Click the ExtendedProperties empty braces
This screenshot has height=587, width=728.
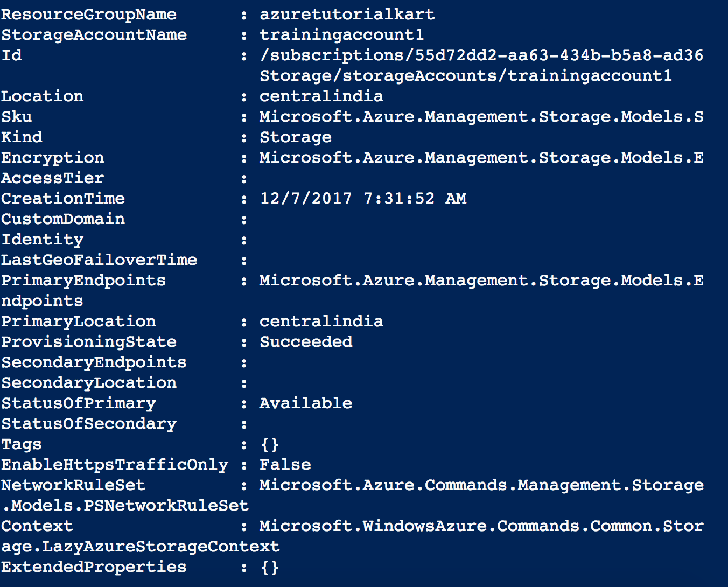click(x=270, y=568)
